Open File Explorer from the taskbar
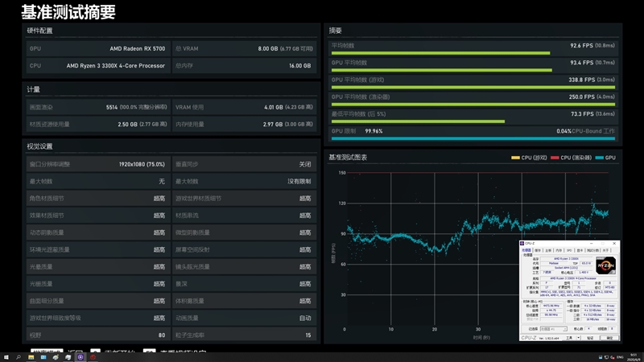This screenshot has width=644, height=362. pos(31,357)
